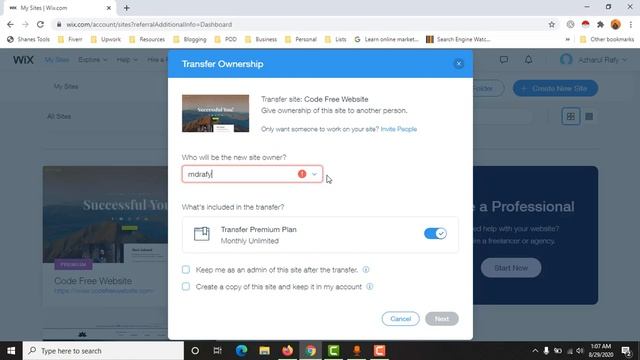Close the My Sites Wix.com tab
Image resolution: width=640 pixels, height=360 pixels.
click(x=109, y=8)
